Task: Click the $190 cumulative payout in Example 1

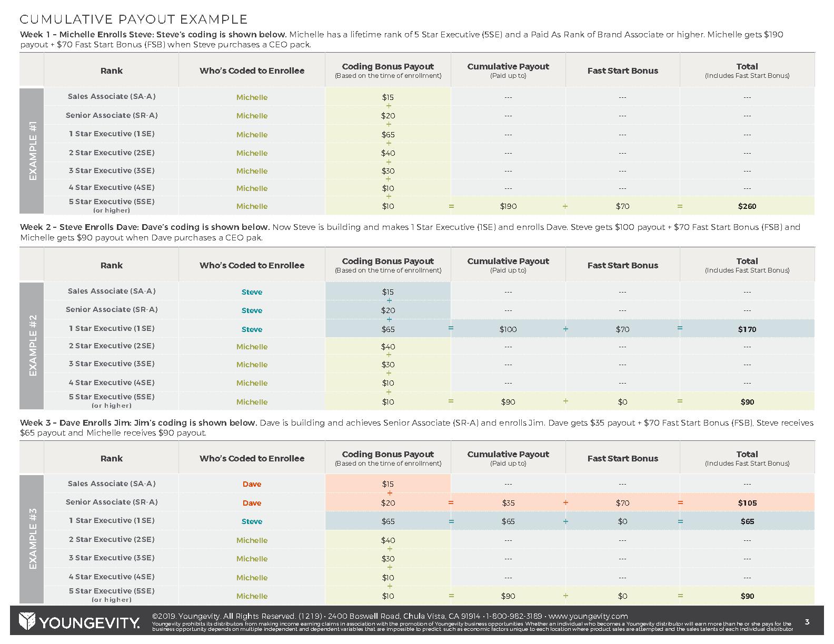Action: [x=508, y=206]
